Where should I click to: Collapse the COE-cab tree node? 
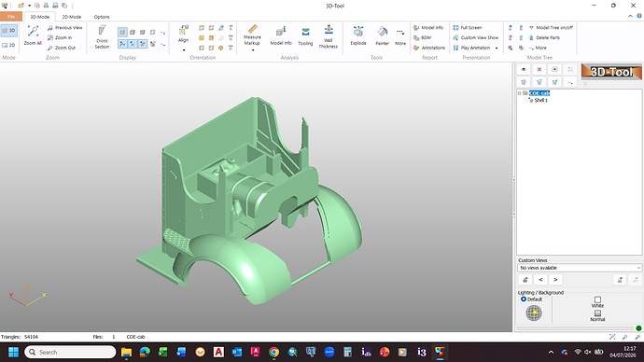pos(520,93)
